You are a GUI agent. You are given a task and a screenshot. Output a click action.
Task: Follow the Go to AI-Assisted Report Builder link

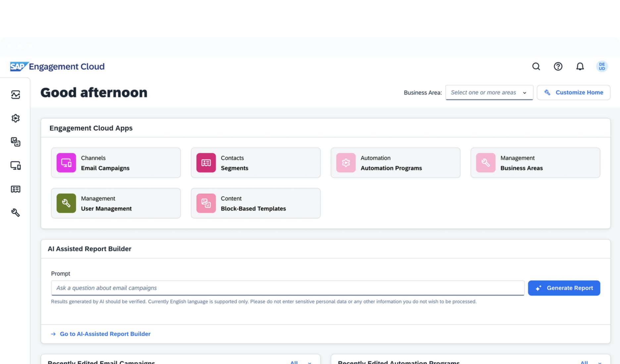pyautogui.click(x=105, y=334)
